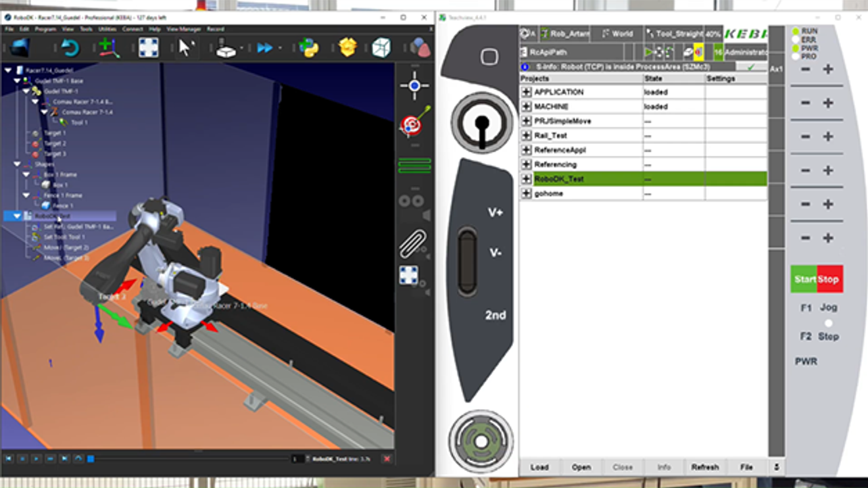Click the green double-bar icon in side toolbar

[x=414, y=165]
